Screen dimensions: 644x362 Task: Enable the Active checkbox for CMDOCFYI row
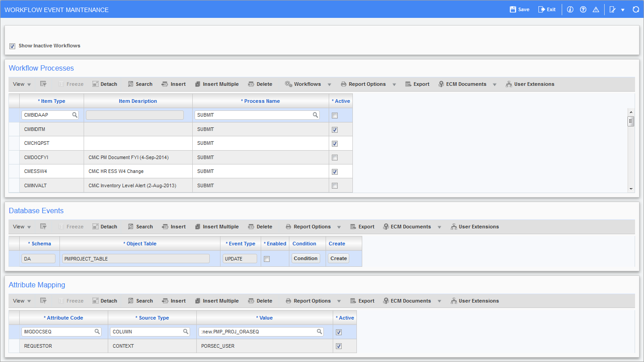point(335,157)
